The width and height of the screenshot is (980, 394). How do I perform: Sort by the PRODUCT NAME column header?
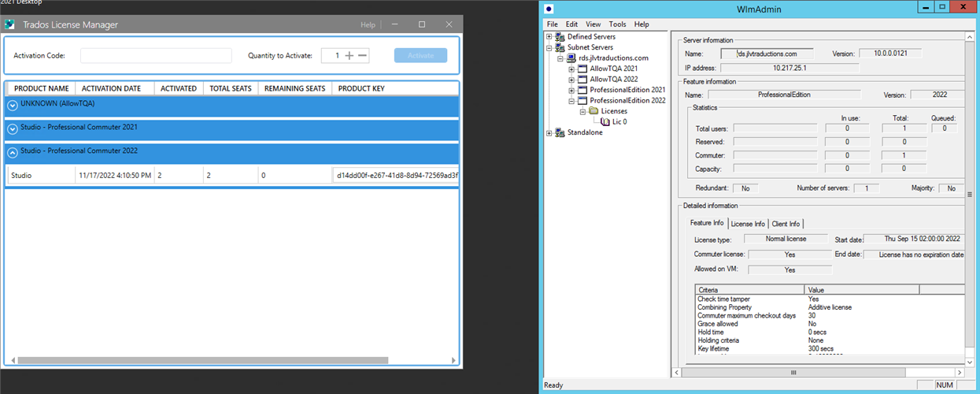(x=42, y=88)
